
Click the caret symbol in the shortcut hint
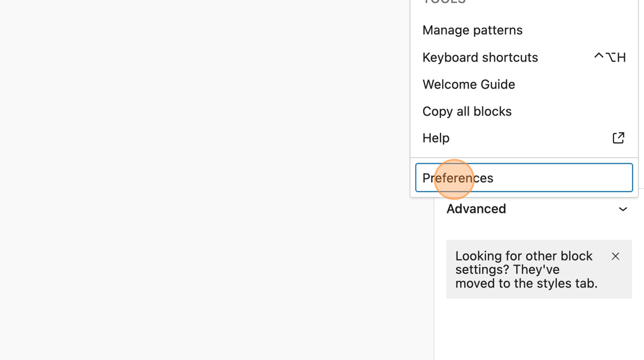(599, 56)
